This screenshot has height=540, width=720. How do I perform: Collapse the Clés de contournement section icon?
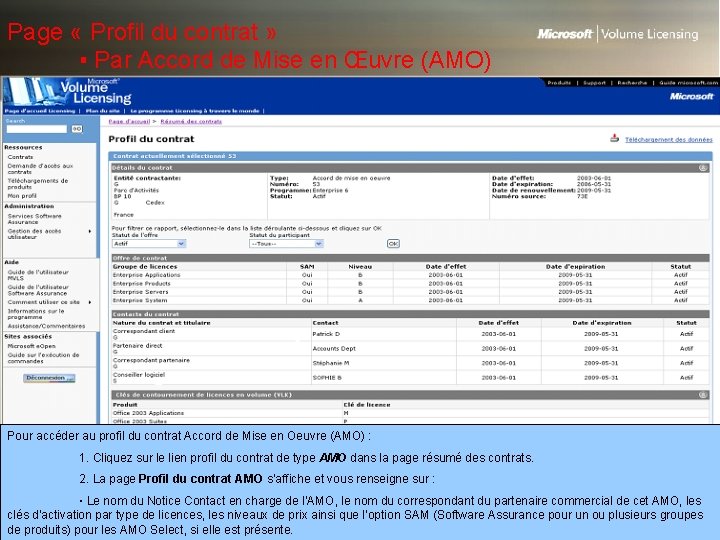pos(703,395)
